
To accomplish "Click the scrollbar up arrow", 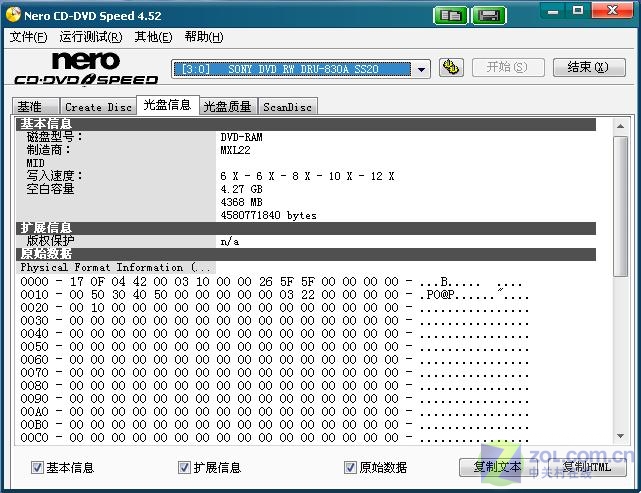I will point(621,126).
